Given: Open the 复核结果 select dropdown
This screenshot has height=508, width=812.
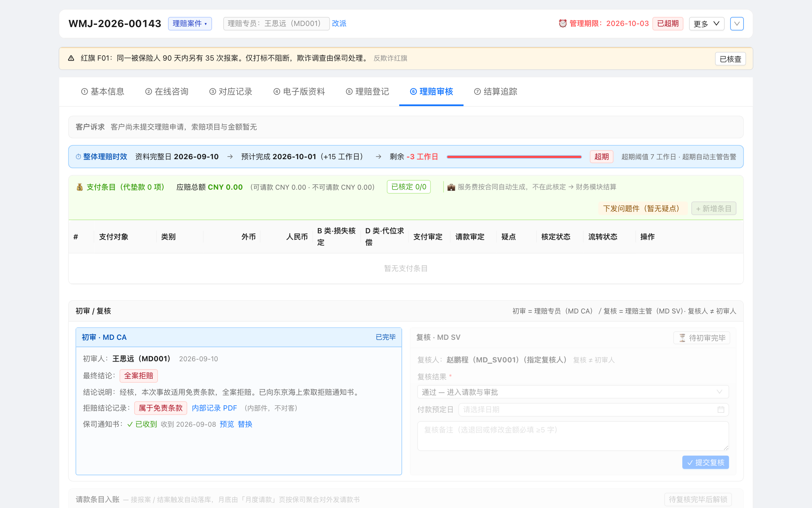Looking at the screenshot, I should click(573, 392).
